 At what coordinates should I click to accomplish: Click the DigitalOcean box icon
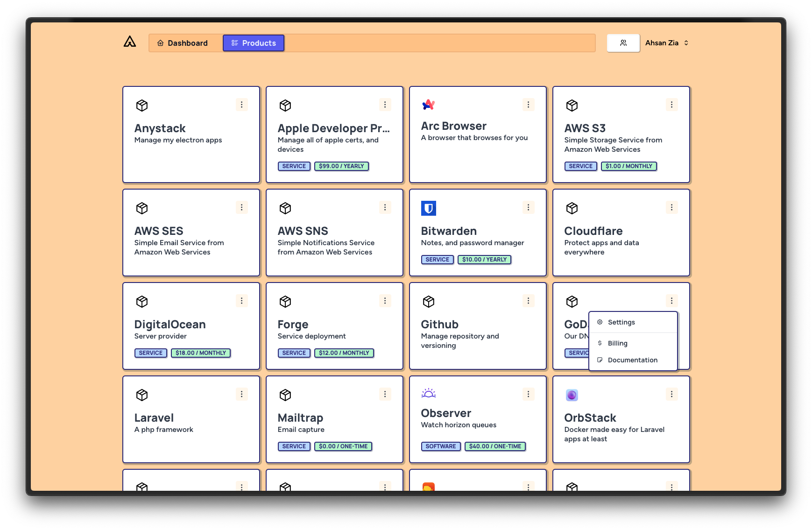click(142, 302)
